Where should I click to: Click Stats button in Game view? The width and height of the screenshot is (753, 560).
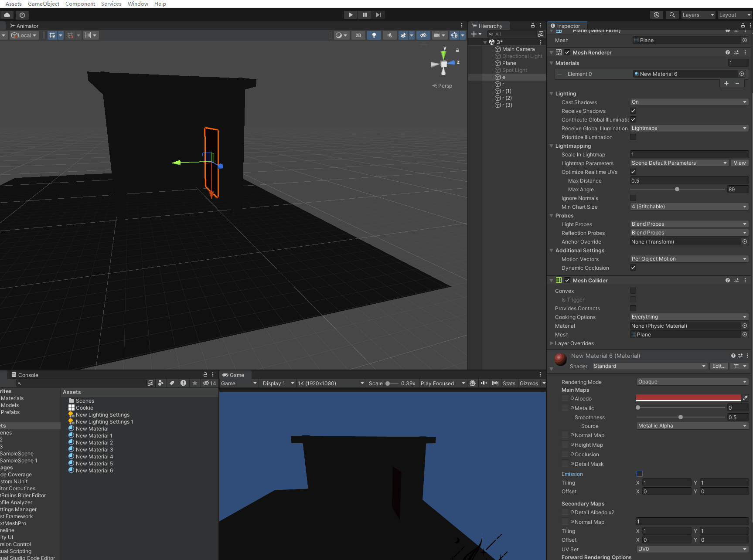tap(509, 383)
